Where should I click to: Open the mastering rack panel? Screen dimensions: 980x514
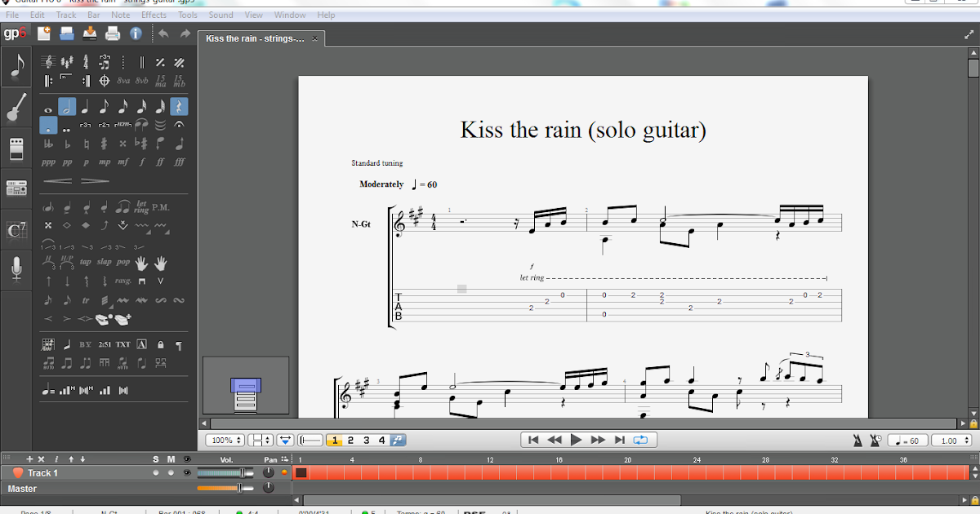16,188
